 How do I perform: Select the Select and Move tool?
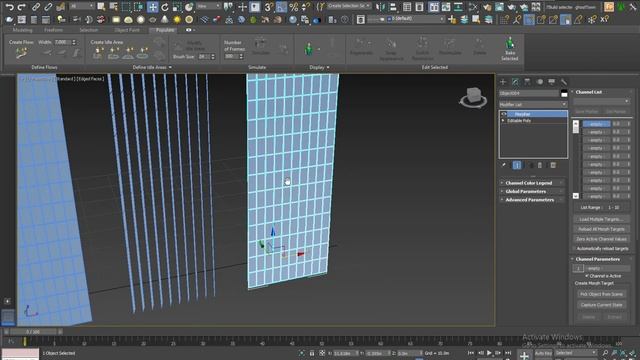click(x=153, y=7)
